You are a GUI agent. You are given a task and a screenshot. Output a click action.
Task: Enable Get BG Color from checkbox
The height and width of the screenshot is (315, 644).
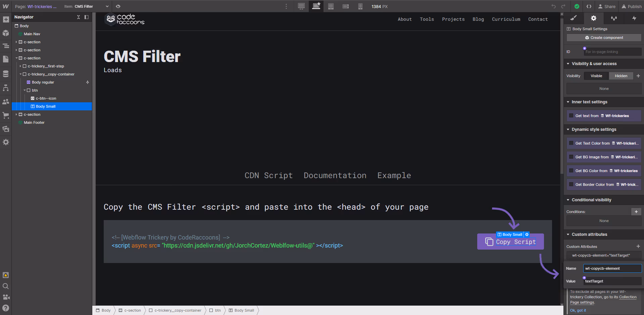click(571, 171)
